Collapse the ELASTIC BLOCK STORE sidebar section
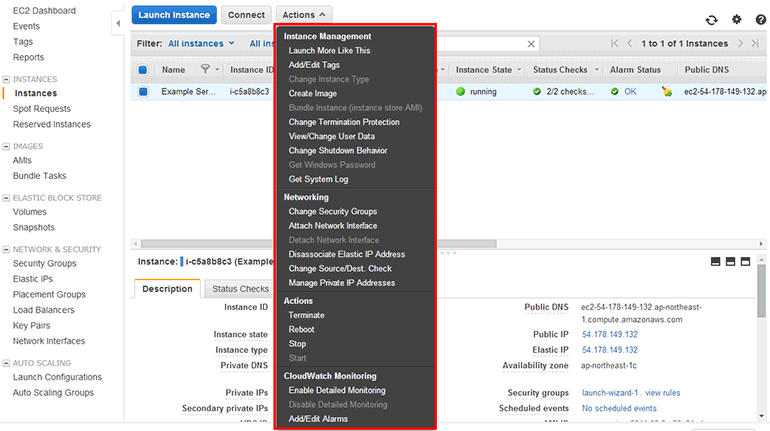The height and width of the screenshot is (431, 770). (x=6, y=198)
